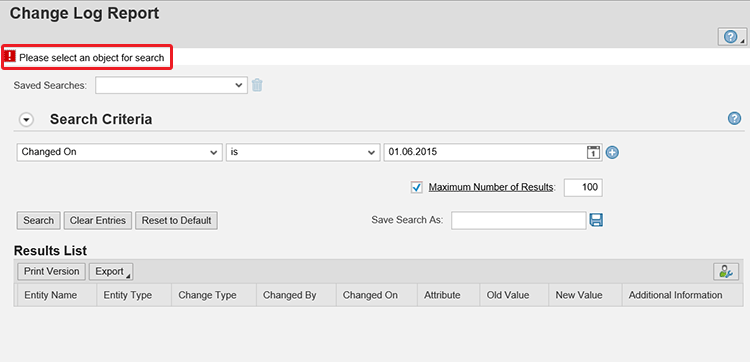Open the help icon in header
The width and height of the screenshot is (750, 362).
(732, 37)
